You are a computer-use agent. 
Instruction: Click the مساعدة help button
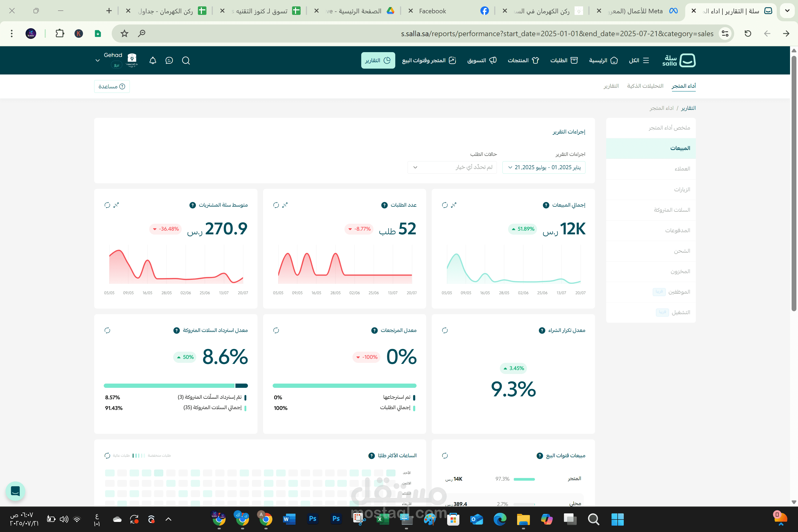click(x=112, y=86)
